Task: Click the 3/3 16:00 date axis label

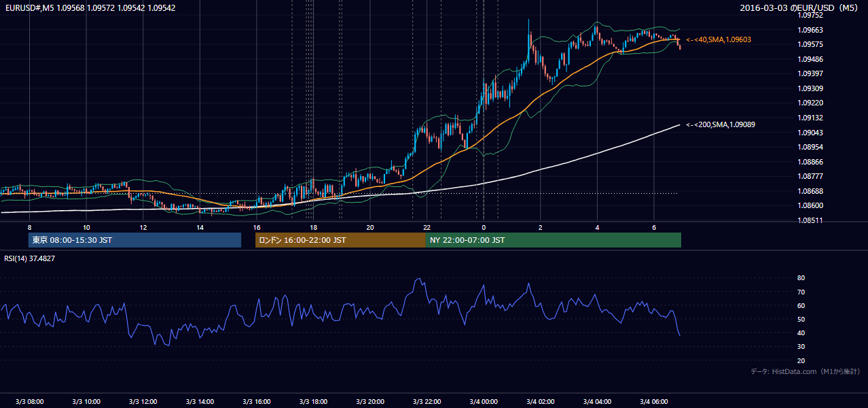Action: click(x=257, y=401)
